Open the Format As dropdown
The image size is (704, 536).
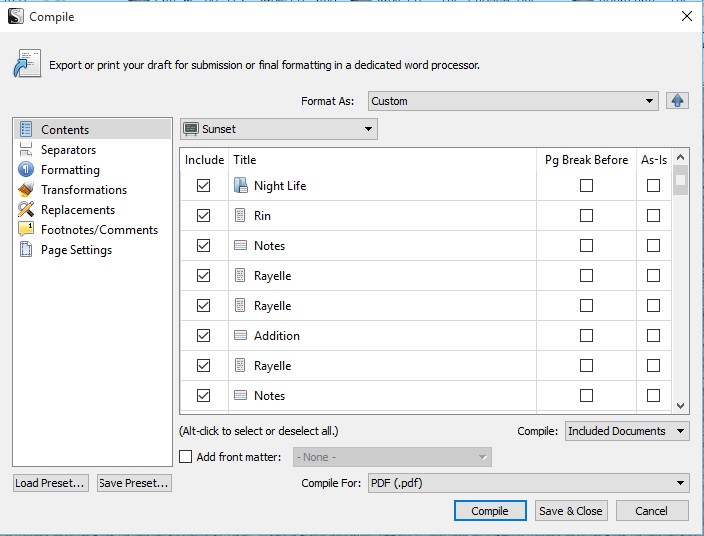point(513,101)
